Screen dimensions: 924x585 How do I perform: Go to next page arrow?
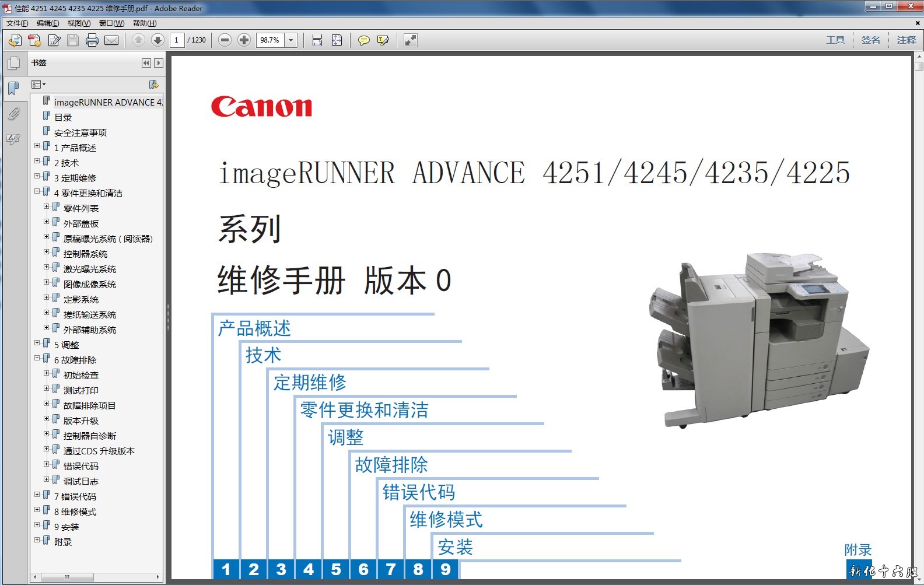point(157,40)
